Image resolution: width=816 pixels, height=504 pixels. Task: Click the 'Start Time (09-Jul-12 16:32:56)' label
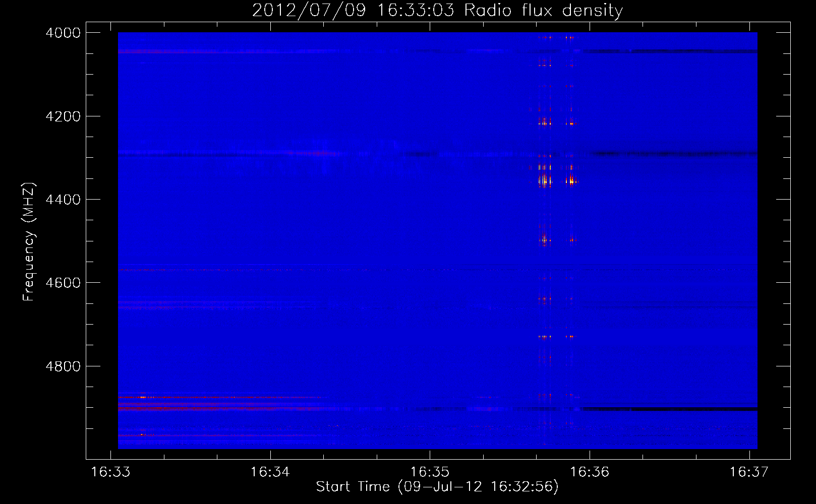pos(437,487)
